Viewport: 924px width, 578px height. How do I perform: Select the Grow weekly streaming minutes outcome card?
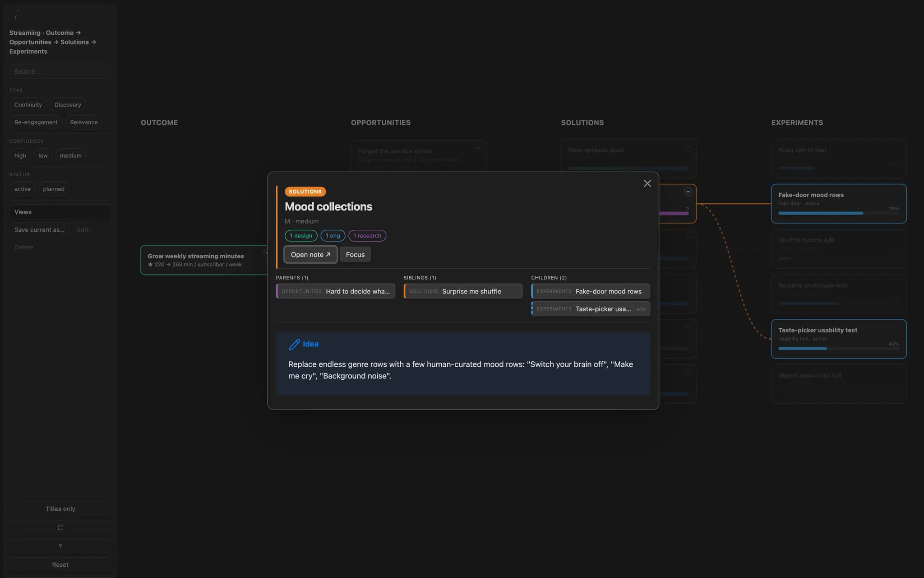[204, 260]
